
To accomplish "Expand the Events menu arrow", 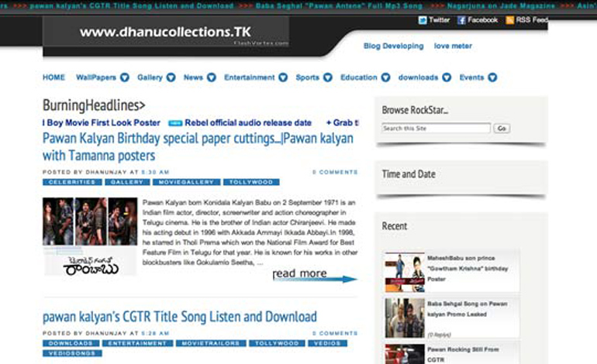I will (x=492, y=77).
